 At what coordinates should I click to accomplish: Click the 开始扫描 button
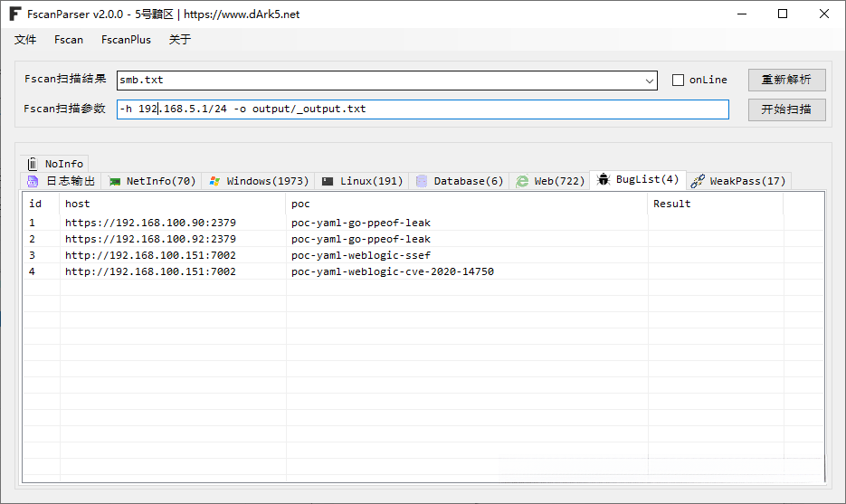[x=786, y=109]
